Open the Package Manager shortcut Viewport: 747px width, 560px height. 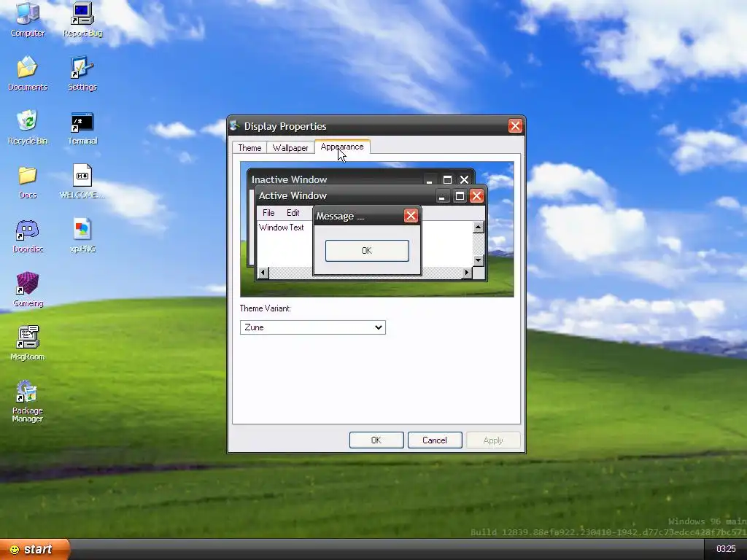coord(28,401)
